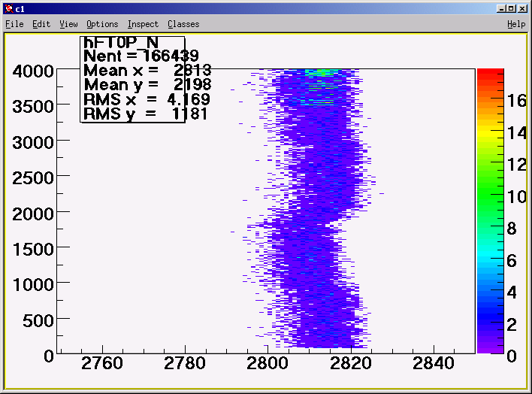This screenshot has height=394, width=532.
Task: Click the y-axis label 1500
Action: coord(33,250)
